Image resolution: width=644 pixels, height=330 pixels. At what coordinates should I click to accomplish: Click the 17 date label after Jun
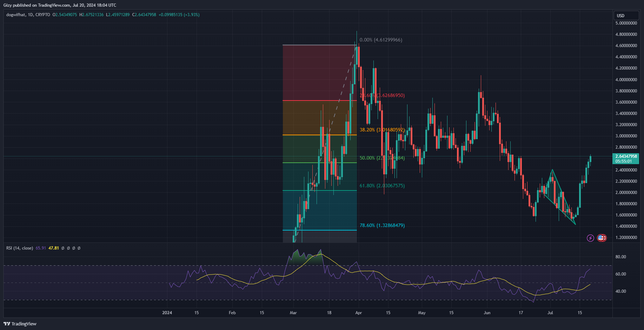pos(521,313)
